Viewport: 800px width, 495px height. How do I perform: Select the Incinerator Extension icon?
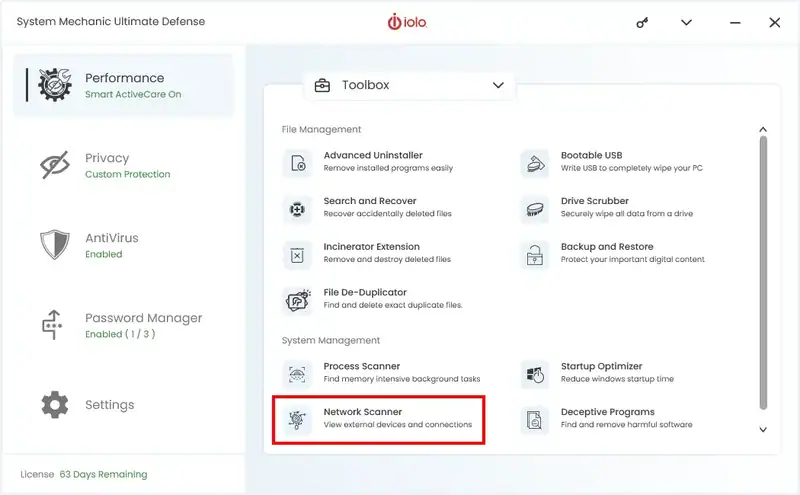(x=298, y=255)
